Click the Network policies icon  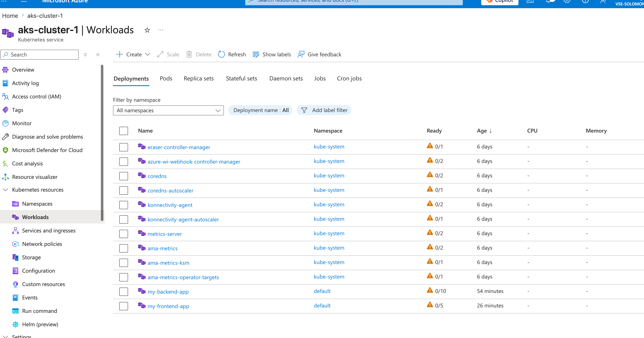(15, 244)
